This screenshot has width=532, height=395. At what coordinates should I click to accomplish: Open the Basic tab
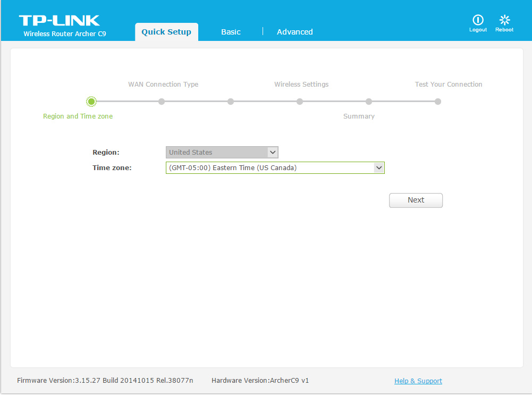pos(231,32)
